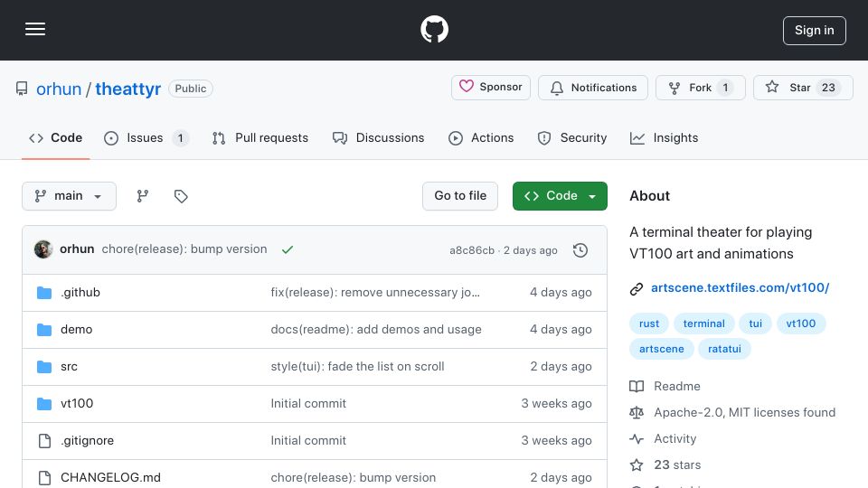Image resolution: width=868 pixels, height=488 pixels.
Task: Open the CHANGELOG.md file
Action: 110,477
